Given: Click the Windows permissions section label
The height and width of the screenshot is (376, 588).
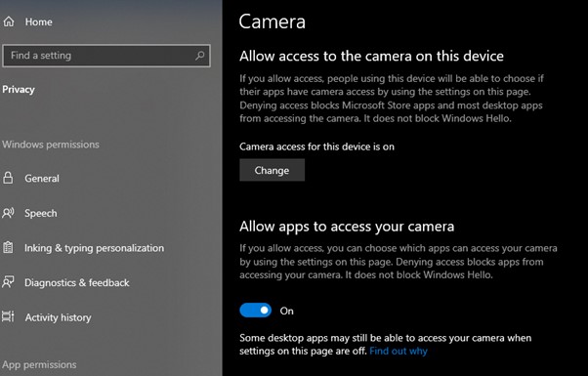Looking at the screenshot, I should pos(51,145).
